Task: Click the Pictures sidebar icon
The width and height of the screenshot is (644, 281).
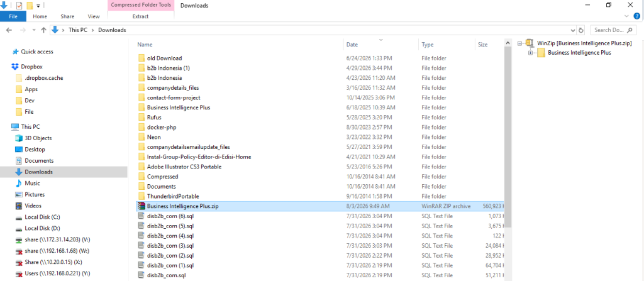Action: 18,195
